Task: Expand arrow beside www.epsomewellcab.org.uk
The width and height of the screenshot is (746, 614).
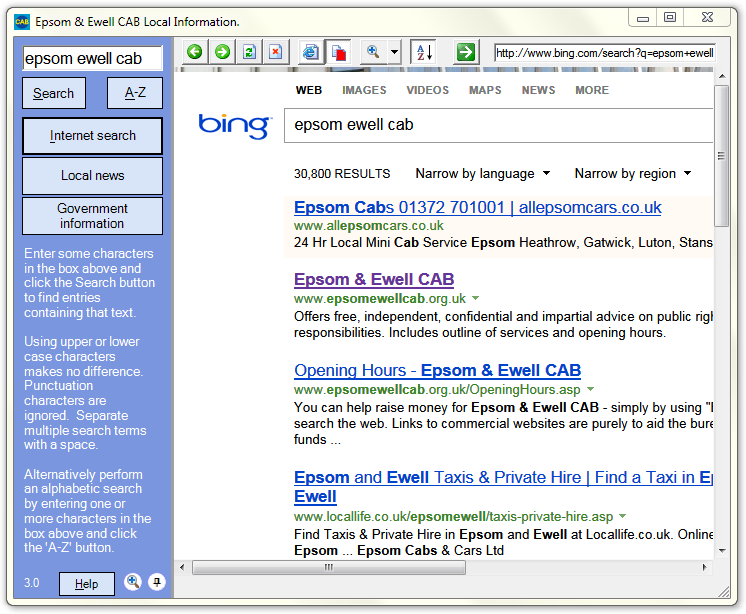Action: tap(475, 298)
